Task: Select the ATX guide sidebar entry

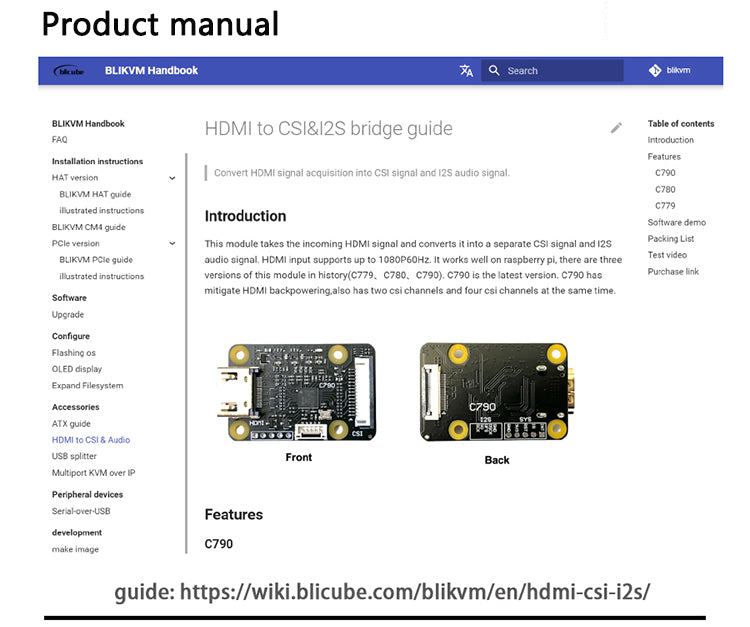Action: click(x=71, y=424)
